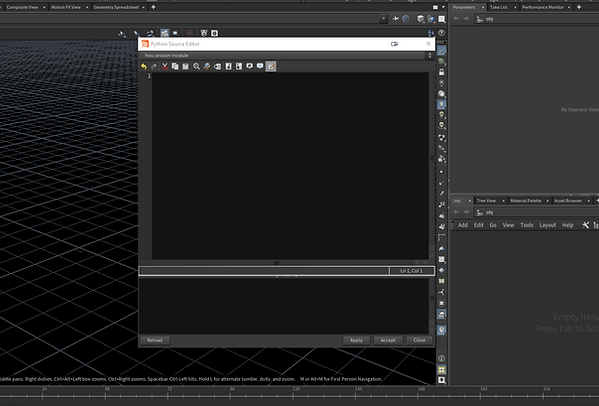Open the Tools menu in network editor
Viewport: 599px width, 406px height.
click(526, 225)
